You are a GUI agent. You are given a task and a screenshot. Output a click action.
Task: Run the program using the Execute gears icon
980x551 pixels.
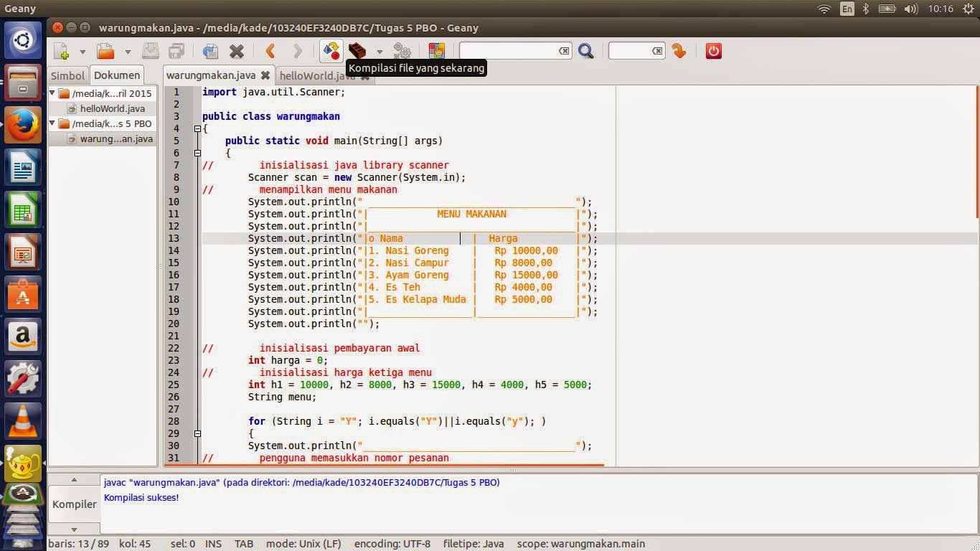coord(402,51)
